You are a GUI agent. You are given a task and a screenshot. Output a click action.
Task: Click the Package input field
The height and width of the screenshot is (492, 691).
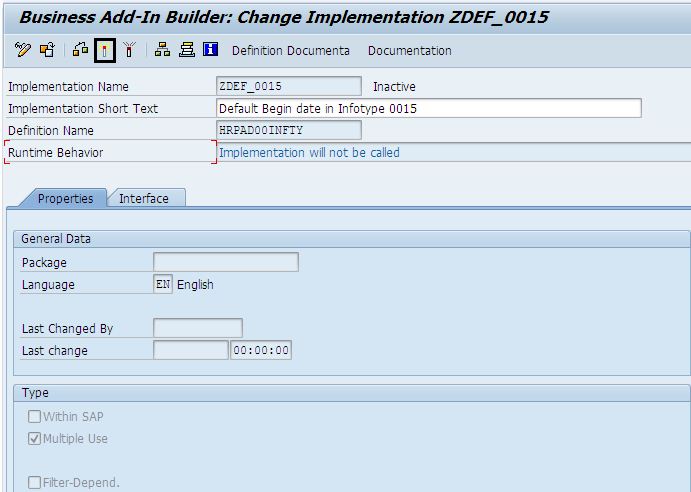[225, 262]
